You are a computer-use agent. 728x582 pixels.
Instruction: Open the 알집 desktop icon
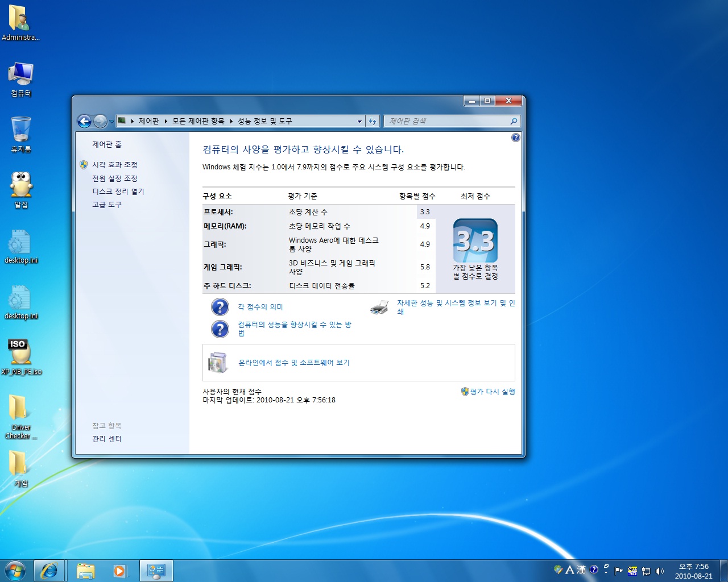(21, 190)
